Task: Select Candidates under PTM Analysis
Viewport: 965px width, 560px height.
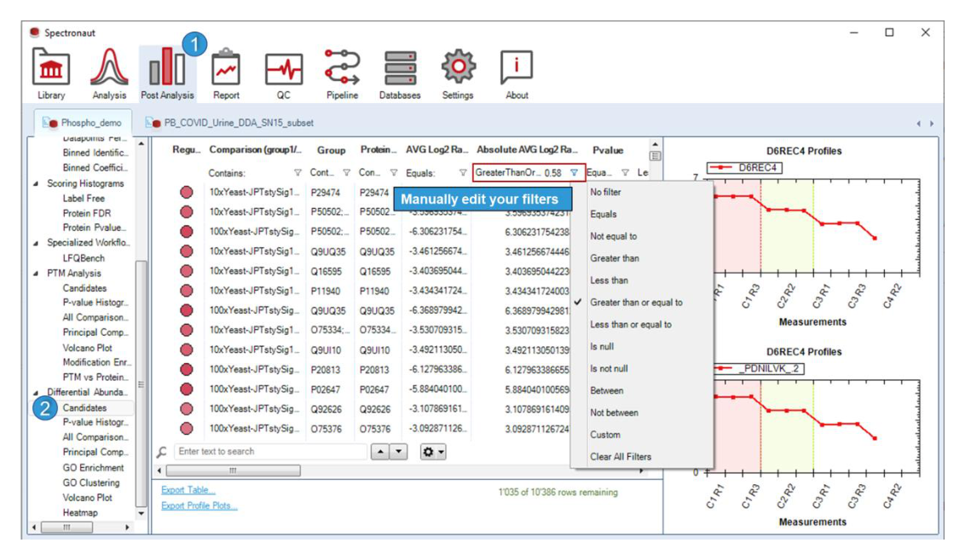Action: click(84, 288)
